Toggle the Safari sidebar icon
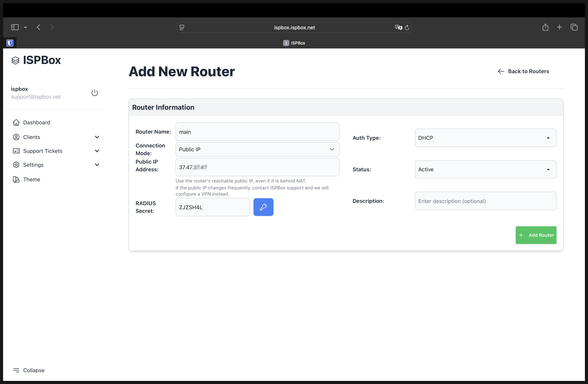This screenshot has height=384, width=588. (15, 27)
